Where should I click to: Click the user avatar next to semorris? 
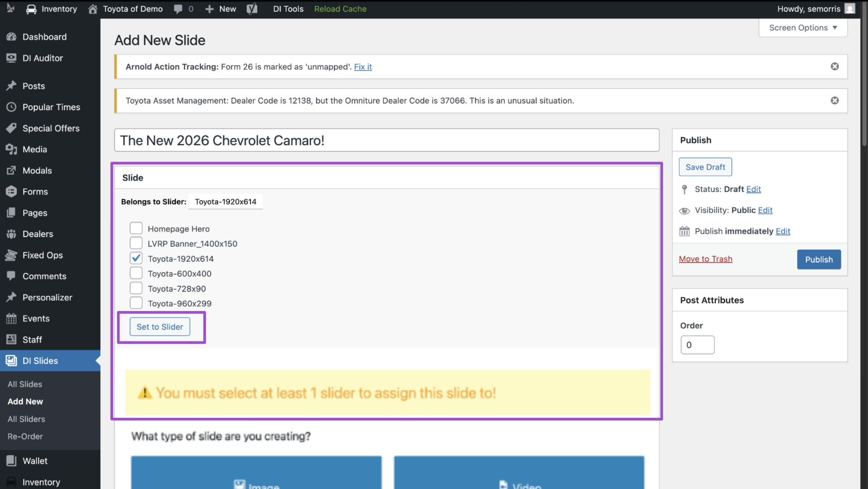pyautogui.click(x=850, y=9)
